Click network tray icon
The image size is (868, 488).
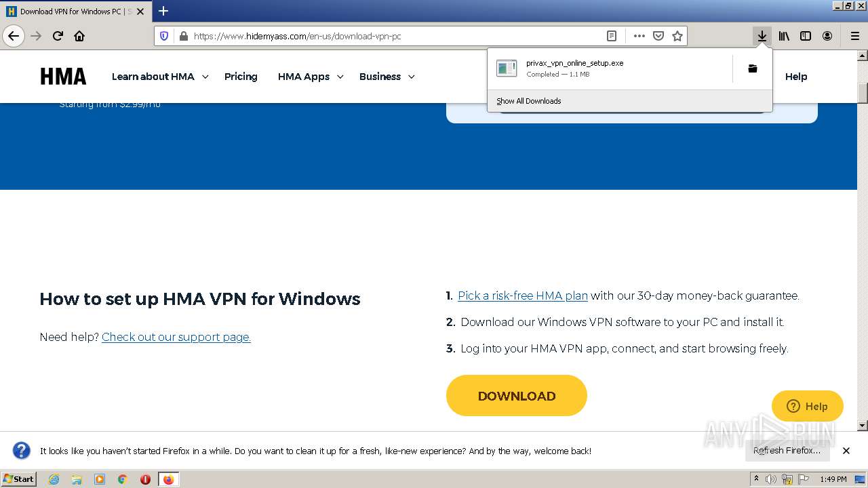click(787, 479)
